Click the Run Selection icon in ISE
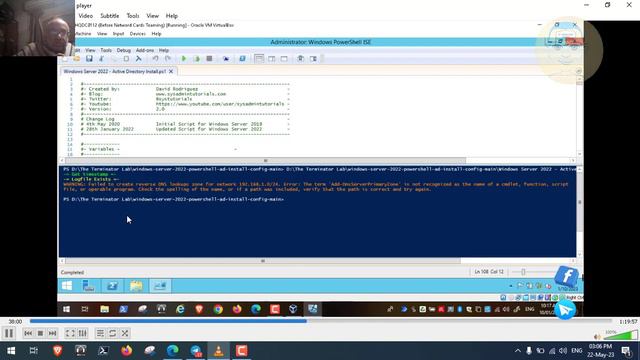 (x=196, y=59)
